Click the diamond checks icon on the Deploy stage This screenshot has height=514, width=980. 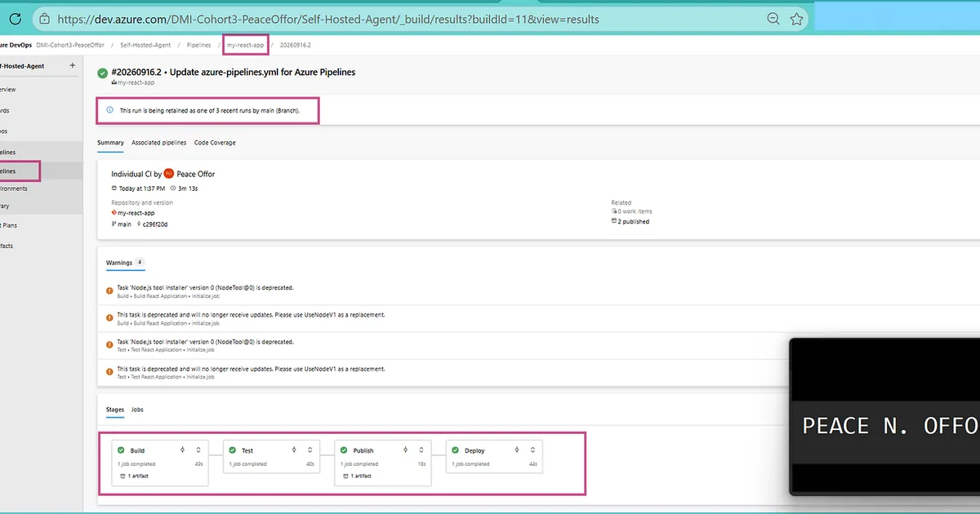click(517, 450)
